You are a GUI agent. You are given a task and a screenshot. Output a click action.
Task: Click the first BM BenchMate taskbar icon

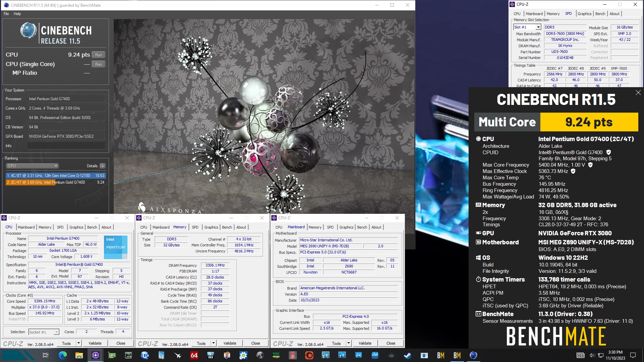pyautogui.click(x=440, y=355)
